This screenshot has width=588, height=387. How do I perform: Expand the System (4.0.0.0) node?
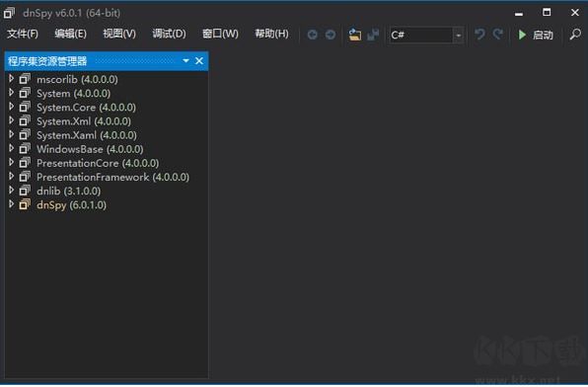tap(11, 93)
